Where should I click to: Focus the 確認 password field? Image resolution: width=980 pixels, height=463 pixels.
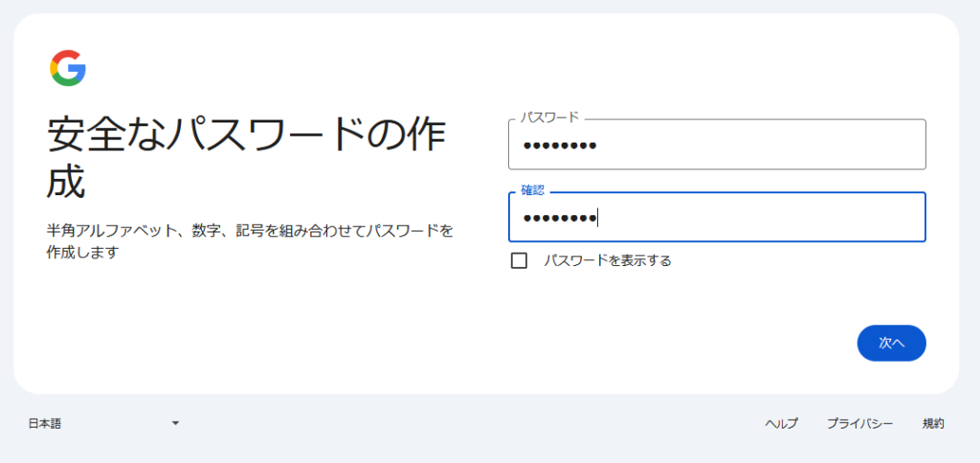[x=717, y=218]
